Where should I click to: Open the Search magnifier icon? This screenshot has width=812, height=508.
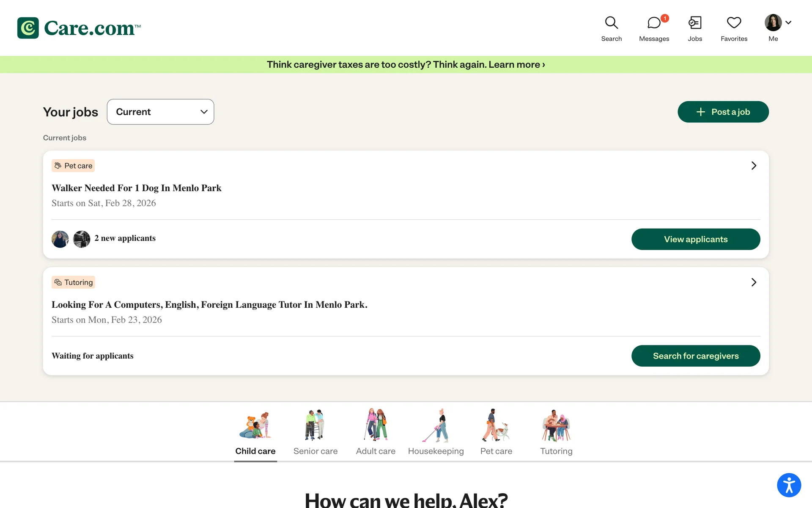(611, 23)
